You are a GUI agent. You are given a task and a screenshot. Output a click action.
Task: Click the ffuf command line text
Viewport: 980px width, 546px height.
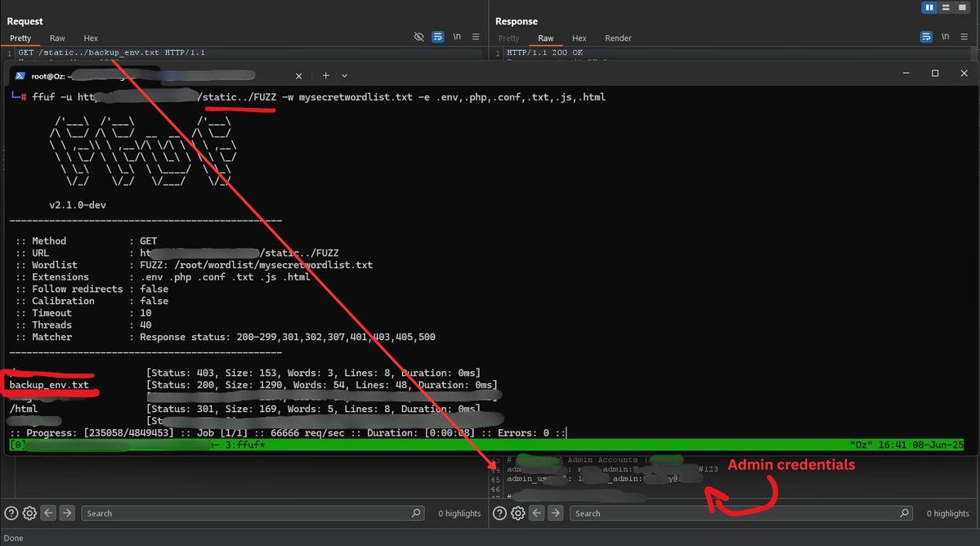pos(319,96)
